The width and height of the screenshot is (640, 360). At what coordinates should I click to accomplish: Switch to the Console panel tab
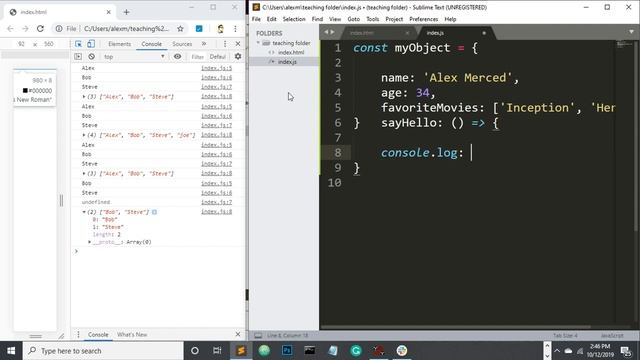coord(151,44)
